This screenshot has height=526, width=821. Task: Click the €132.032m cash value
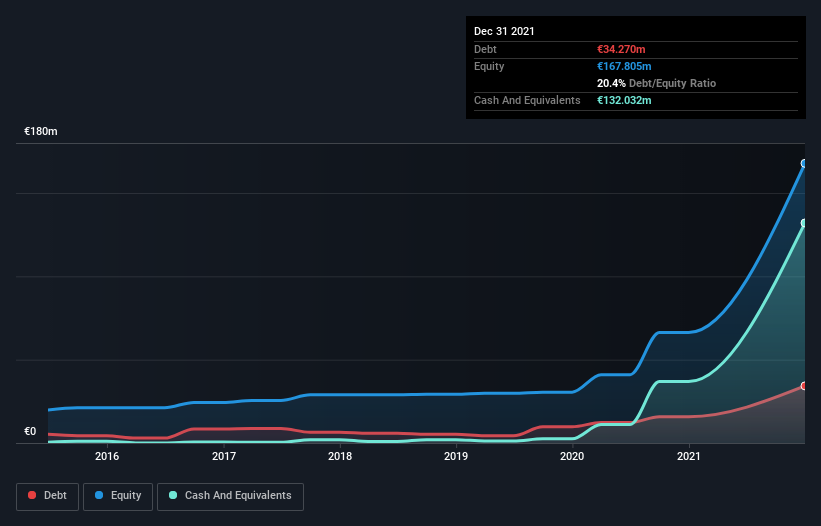click(x=624, y=100)
